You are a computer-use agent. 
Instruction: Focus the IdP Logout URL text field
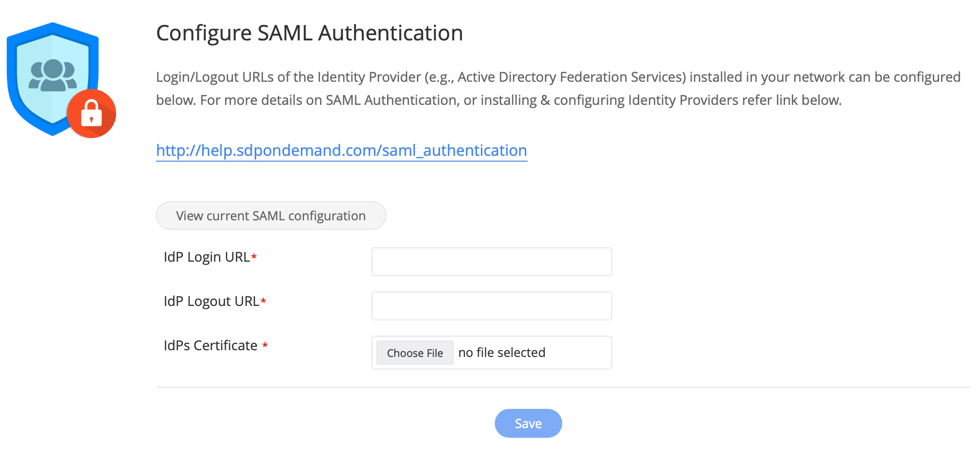click(491, 306)
